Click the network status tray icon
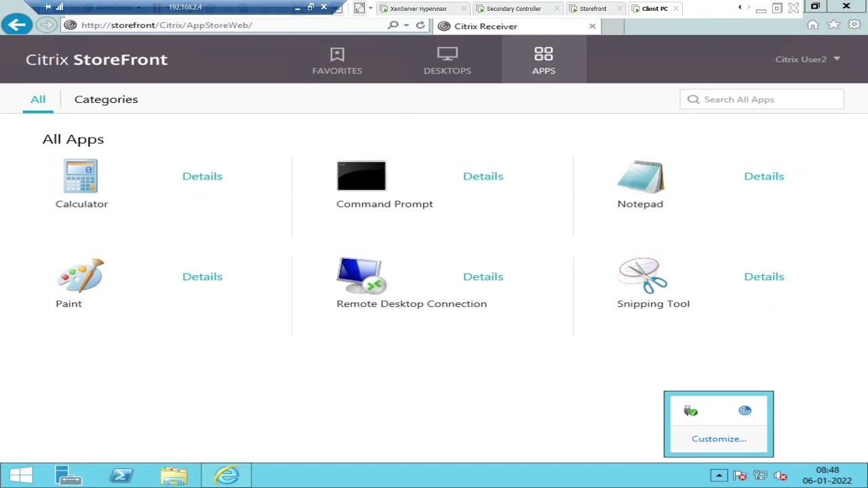 pyautogui.click(x=760, y=476)
